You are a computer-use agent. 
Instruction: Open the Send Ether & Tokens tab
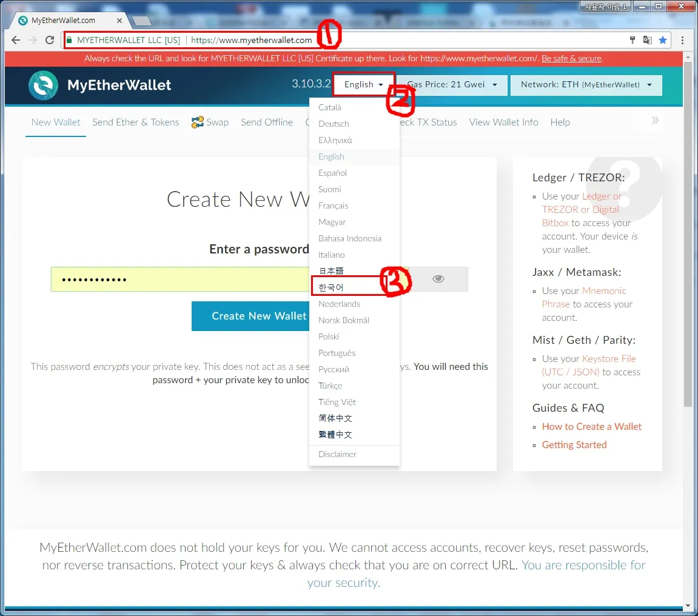click(136, 122)
